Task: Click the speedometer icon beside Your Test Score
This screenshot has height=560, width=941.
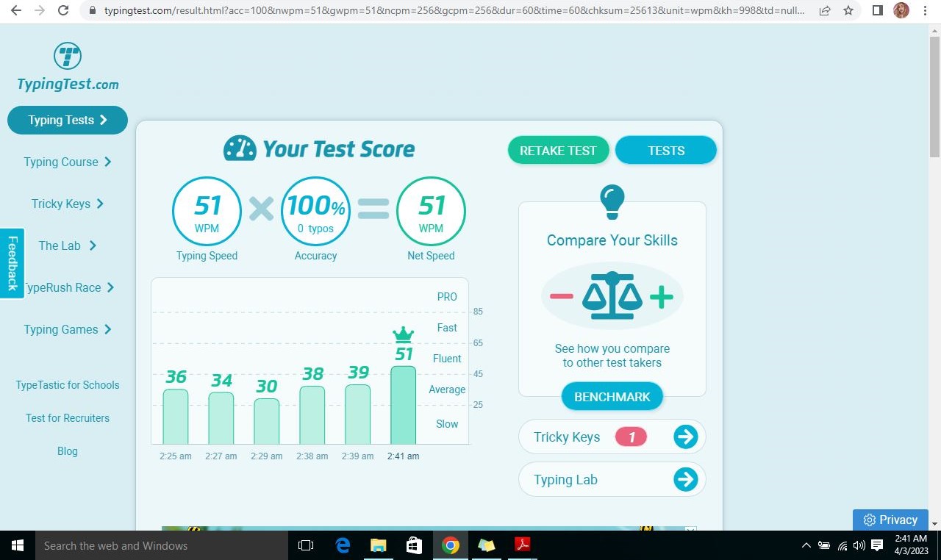Action: coord(240,148)
